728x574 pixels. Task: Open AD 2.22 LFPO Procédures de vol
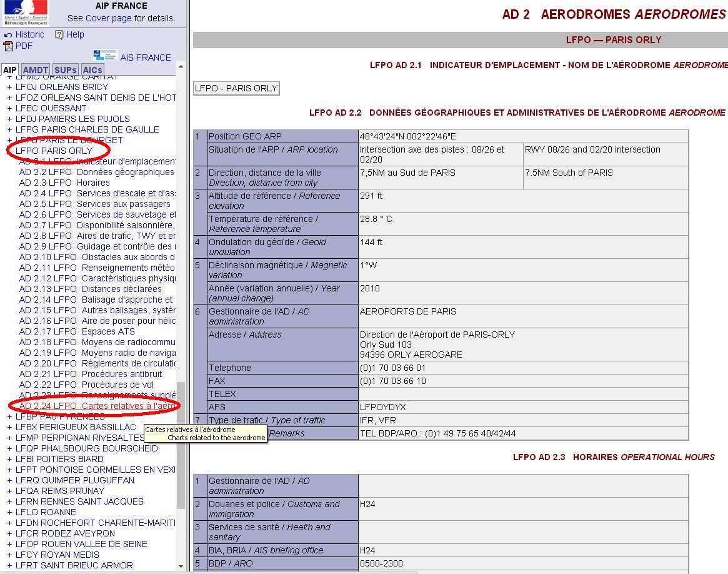(x=86, y=385)
